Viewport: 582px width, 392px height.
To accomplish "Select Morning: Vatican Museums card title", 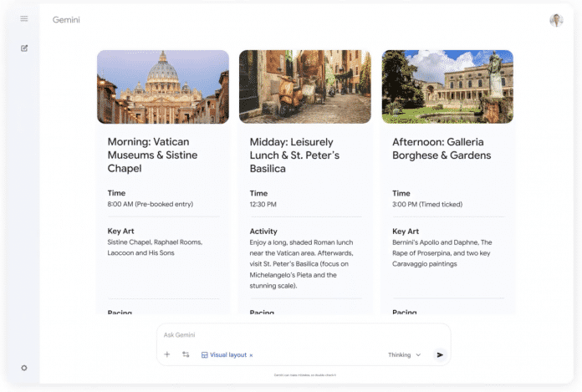I will pos(152,155).
